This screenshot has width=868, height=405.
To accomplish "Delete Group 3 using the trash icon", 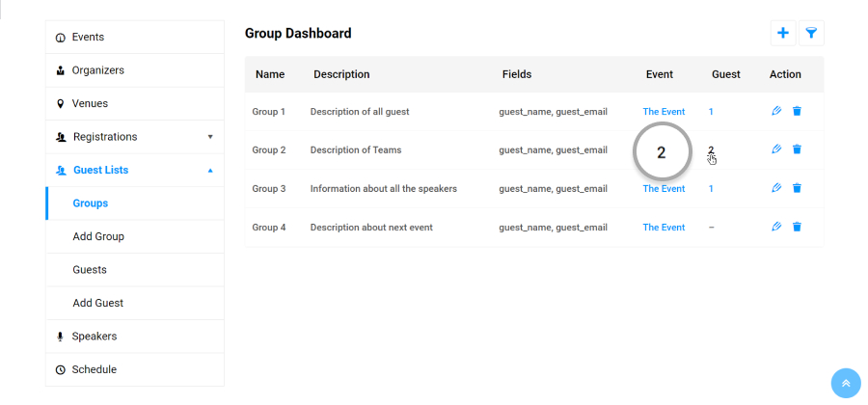I will (x=797, y=188).
